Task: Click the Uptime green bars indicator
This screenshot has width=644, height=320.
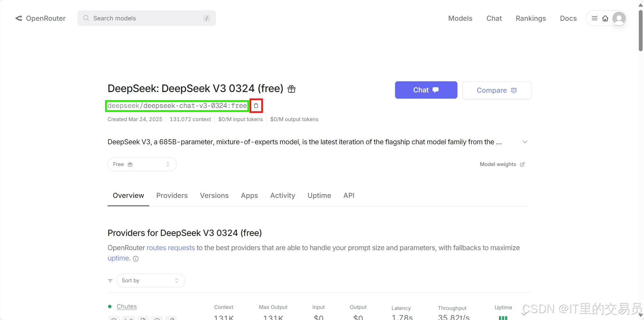Action: coord(503,318)
